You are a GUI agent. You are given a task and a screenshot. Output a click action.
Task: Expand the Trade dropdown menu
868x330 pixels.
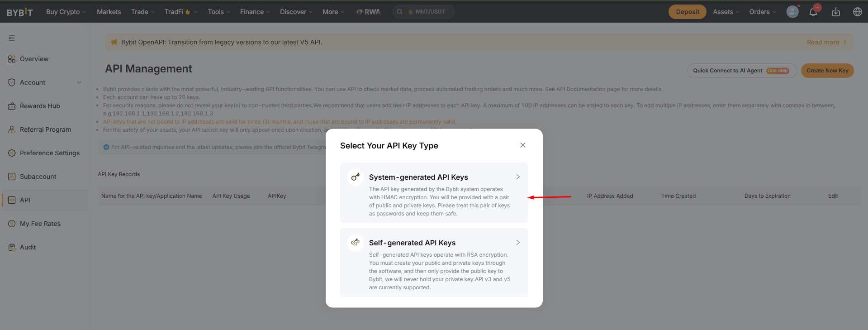143,12
